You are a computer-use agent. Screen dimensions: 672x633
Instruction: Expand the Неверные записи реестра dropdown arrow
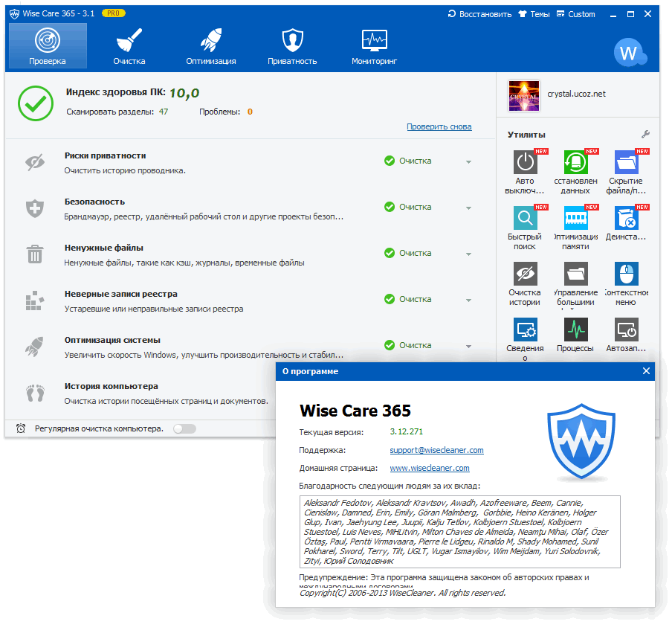pyautogui.click(x=468, y=300)
